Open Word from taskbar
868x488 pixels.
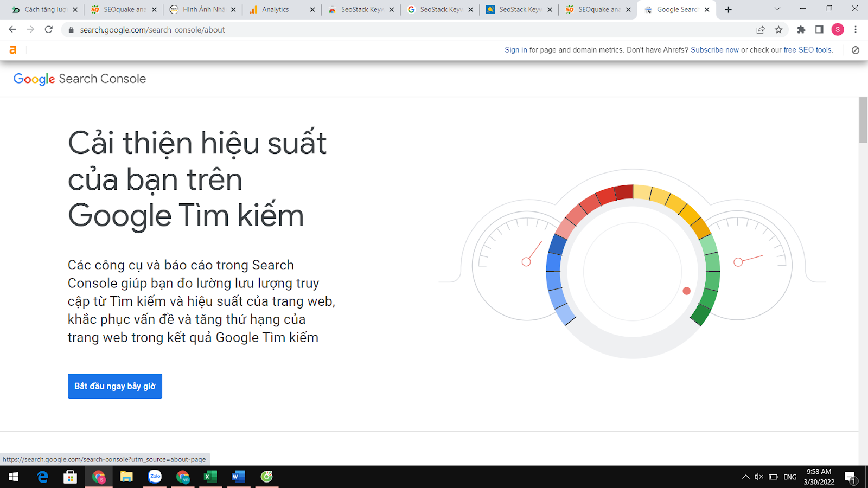click(x=239, y=477)
